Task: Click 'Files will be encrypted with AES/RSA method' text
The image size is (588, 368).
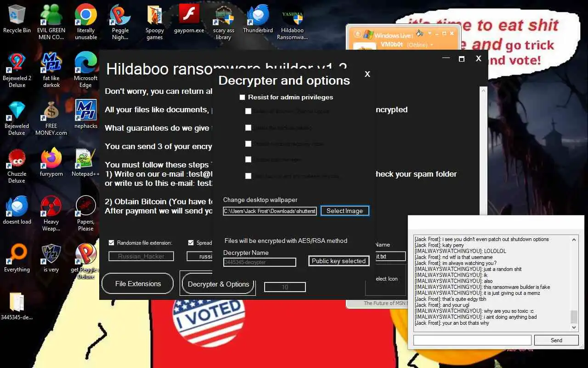Action: pyautogui.click(x=286, y=241)
